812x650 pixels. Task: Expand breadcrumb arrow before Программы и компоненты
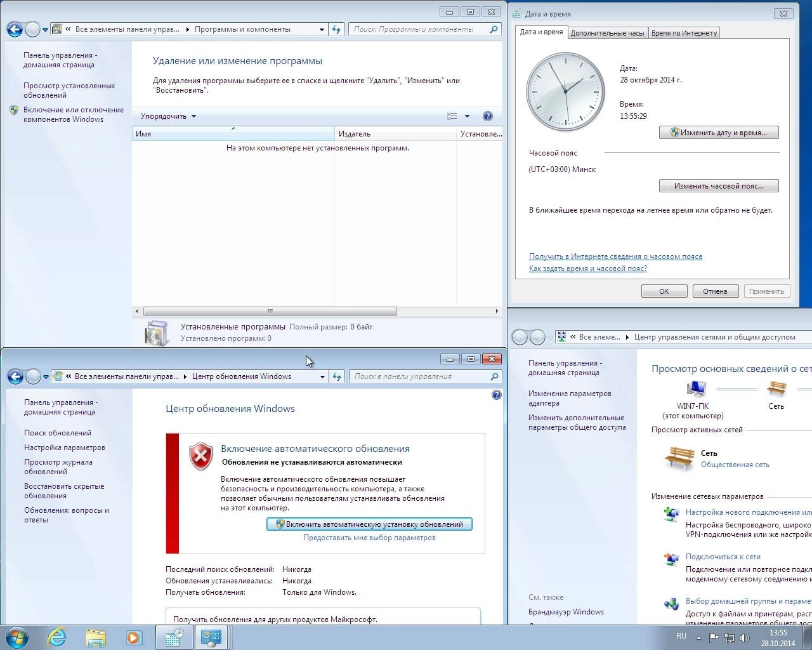[x=187, y=29]
